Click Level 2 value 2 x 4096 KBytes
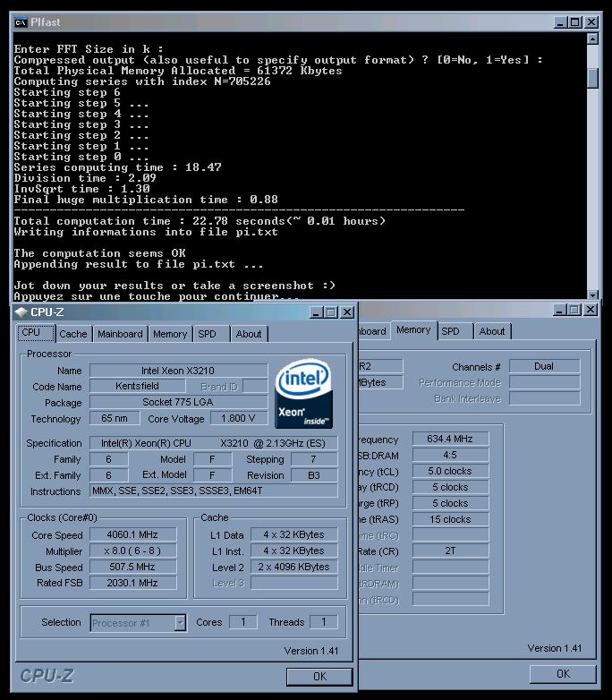 point(293,567)
